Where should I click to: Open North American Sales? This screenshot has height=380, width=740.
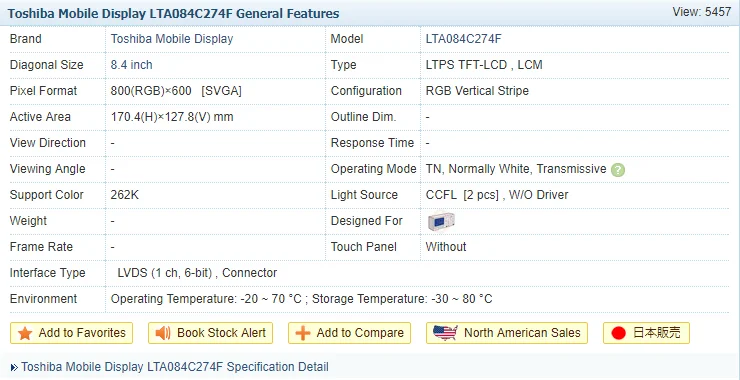point(507,333)
